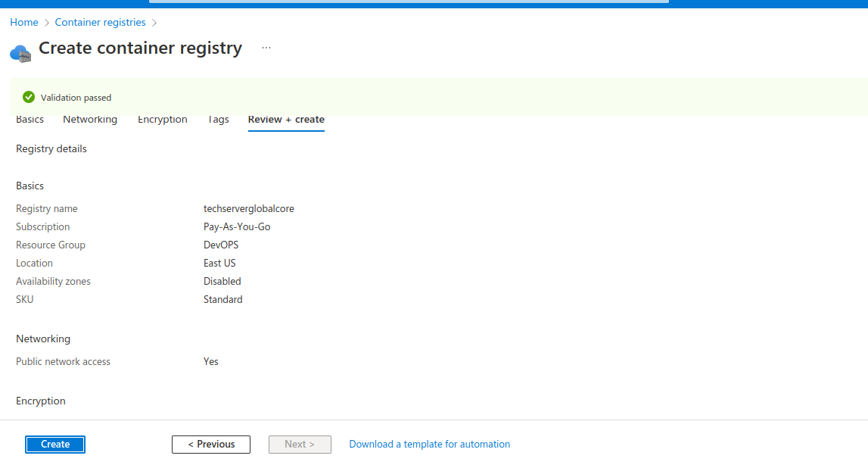
Task: Click the Availability zones label
Action: (x=53, y=281)
